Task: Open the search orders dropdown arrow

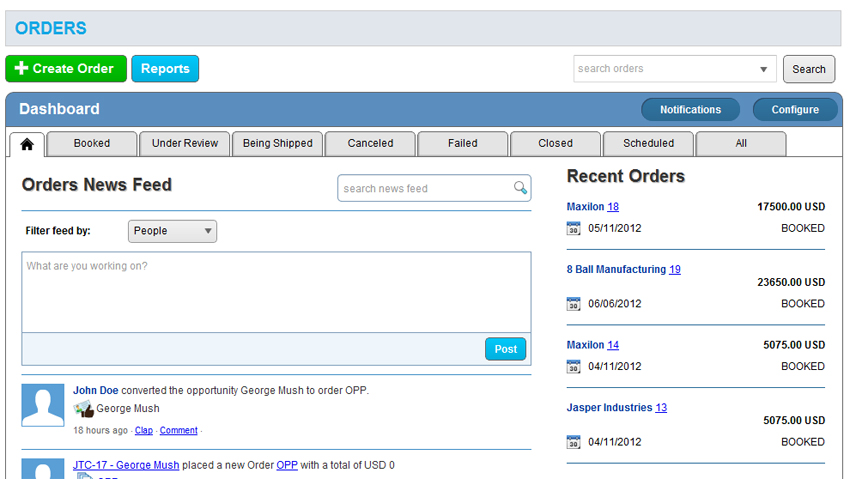Action: point(765,69)
